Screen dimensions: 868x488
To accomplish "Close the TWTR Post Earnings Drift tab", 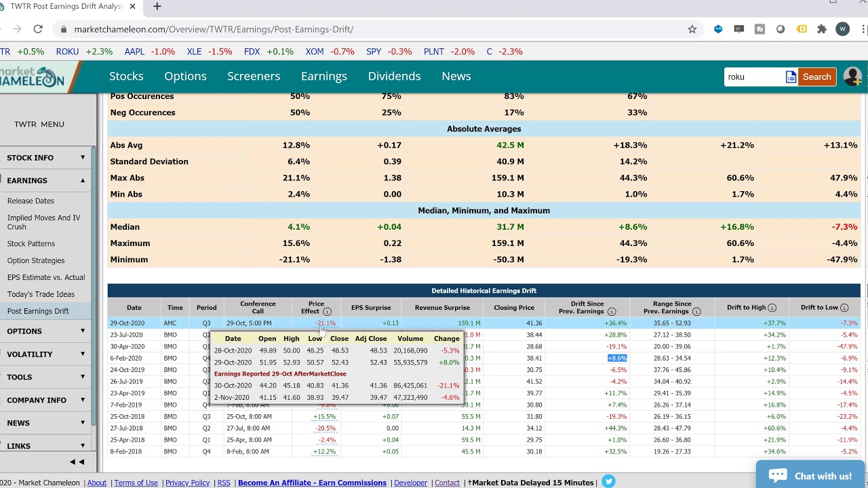I will [x=133, y=7].
